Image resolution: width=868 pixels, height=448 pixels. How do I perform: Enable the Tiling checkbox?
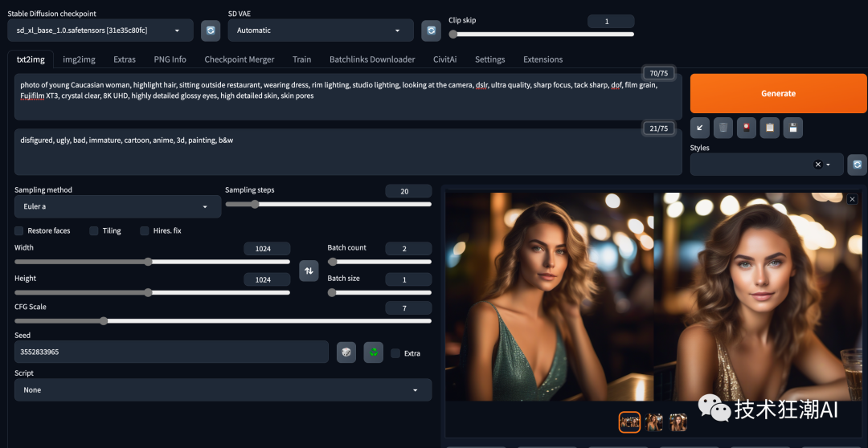coord(94,230)
